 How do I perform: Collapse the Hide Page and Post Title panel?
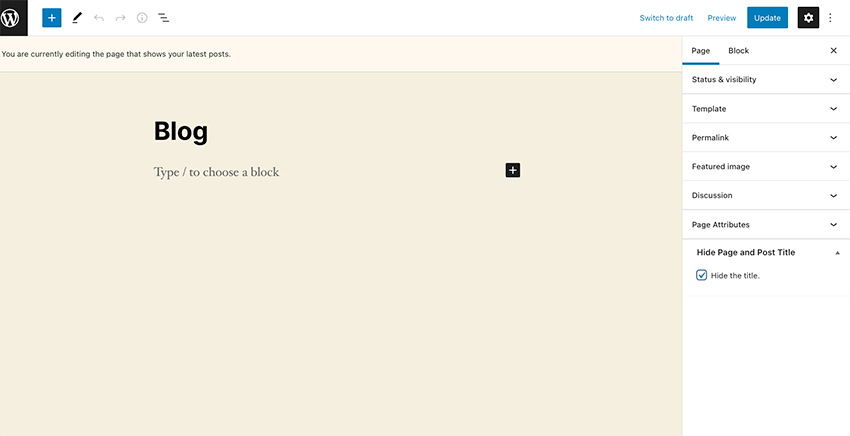(x=766, y=252)
